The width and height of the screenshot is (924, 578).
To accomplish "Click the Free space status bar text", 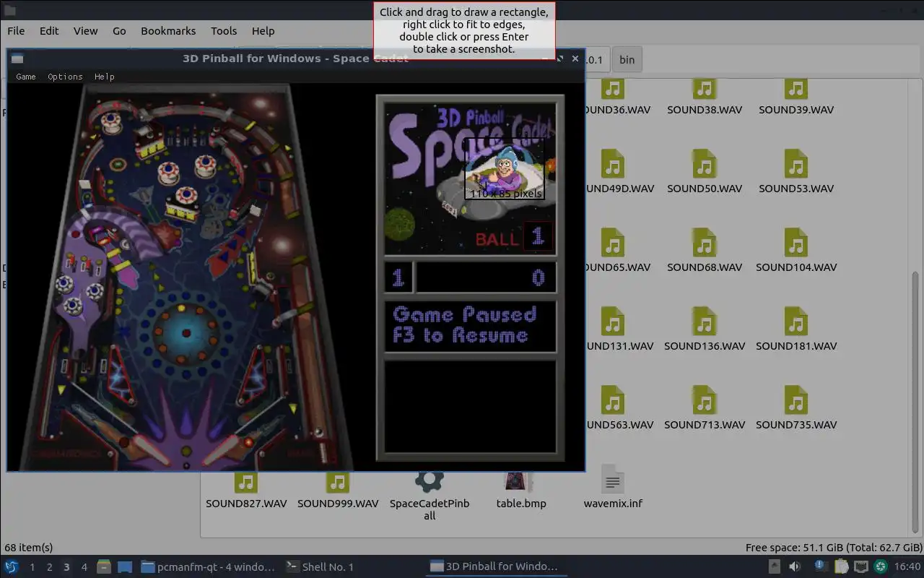I will 834,548.
